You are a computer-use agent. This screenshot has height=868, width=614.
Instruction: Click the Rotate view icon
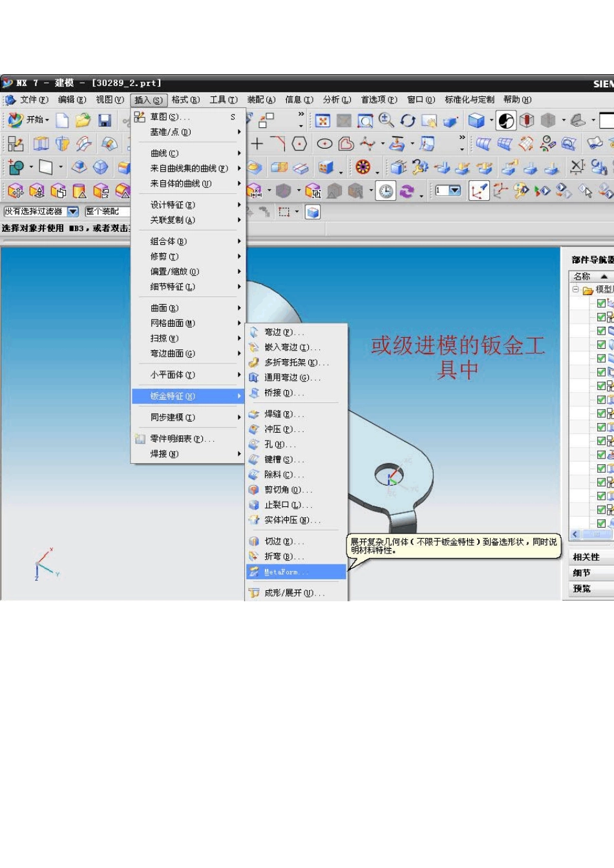(408, 121)
